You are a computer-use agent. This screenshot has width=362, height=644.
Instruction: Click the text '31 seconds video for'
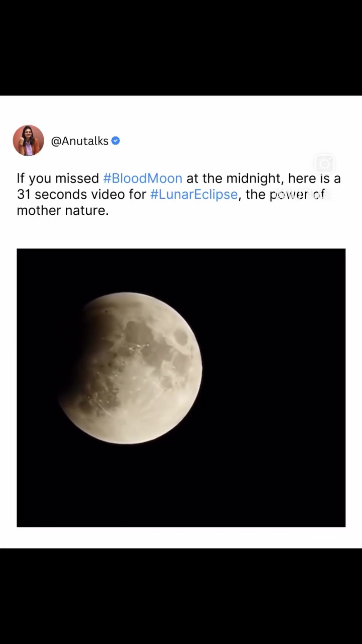tap(82, 194)
